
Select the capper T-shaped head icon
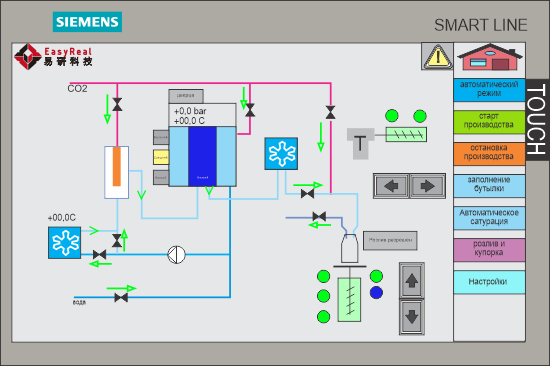(x=360, y=143)
